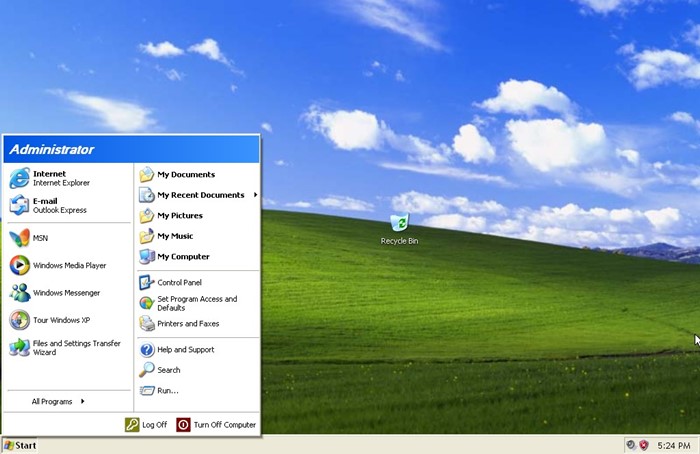Click the Search label
Screen dimensions: 700x454
click(169, 370)
